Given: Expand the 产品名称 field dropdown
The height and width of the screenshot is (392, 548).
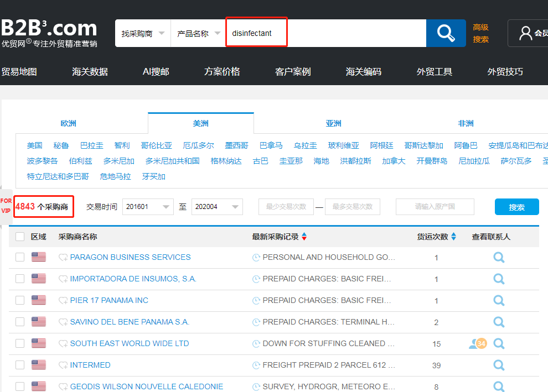Looking at the screenshot, I should point(198,34).
